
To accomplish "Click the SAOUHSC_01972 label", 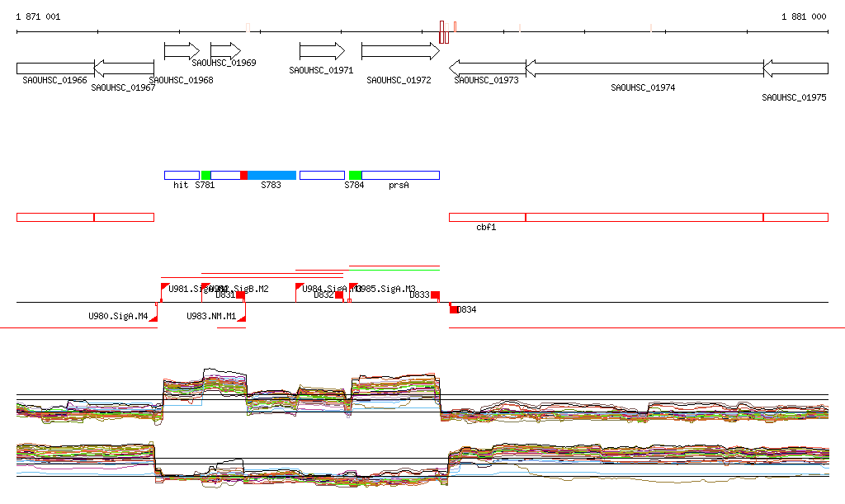I will [399, 80].
